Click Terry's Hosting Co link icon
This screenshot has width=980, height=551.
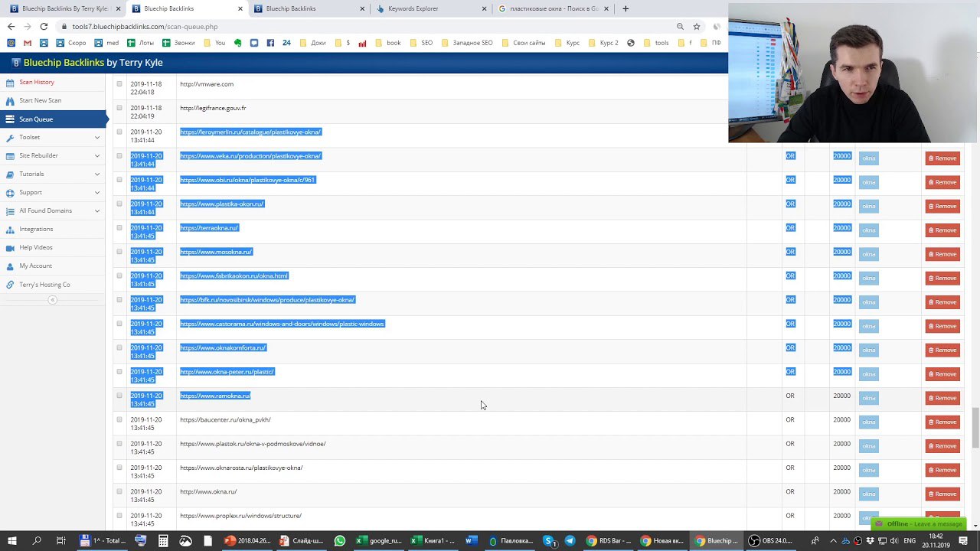point(10,285)
